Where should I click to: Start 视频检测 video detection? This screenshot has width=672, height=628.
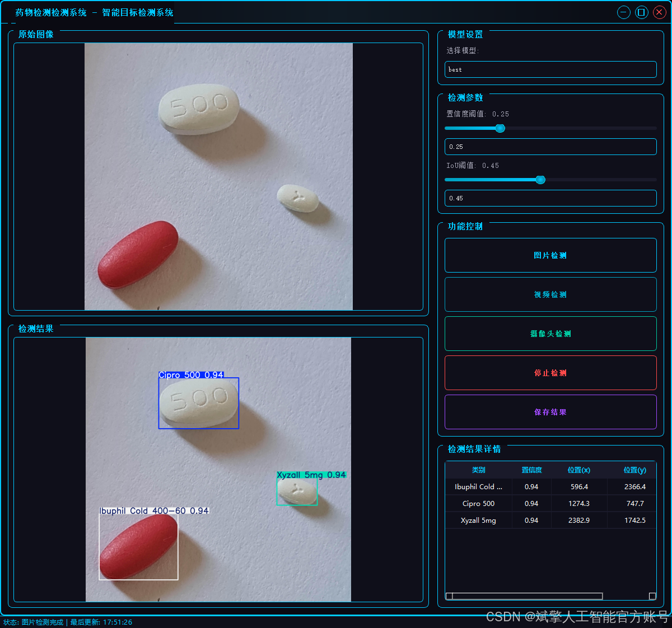[x=550, y=294]
